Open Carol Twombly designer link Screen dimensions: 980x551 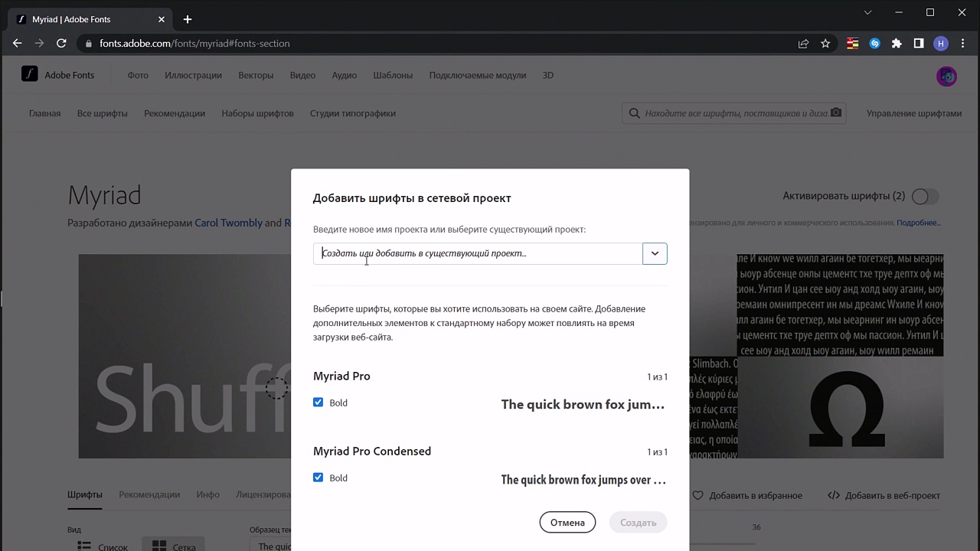[x=228, y=223]
